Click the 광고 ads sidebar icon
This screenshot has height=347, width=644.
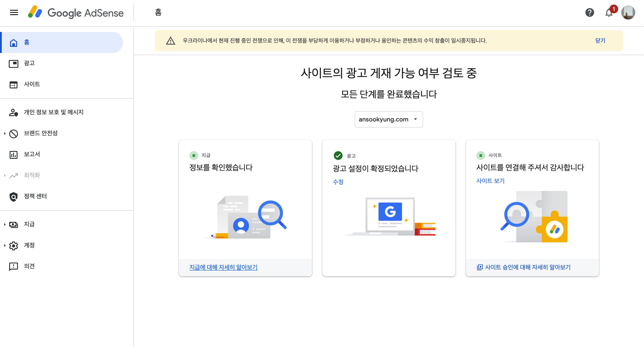pyautogui.click(x=14, y=63)
